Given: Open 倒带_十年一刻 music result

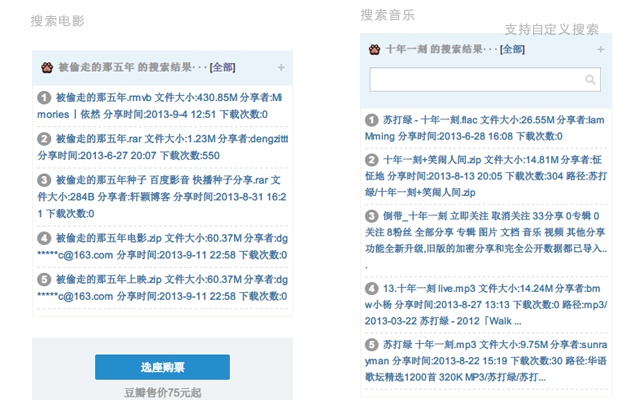Looking at the screenshot, I should point(421,215).
